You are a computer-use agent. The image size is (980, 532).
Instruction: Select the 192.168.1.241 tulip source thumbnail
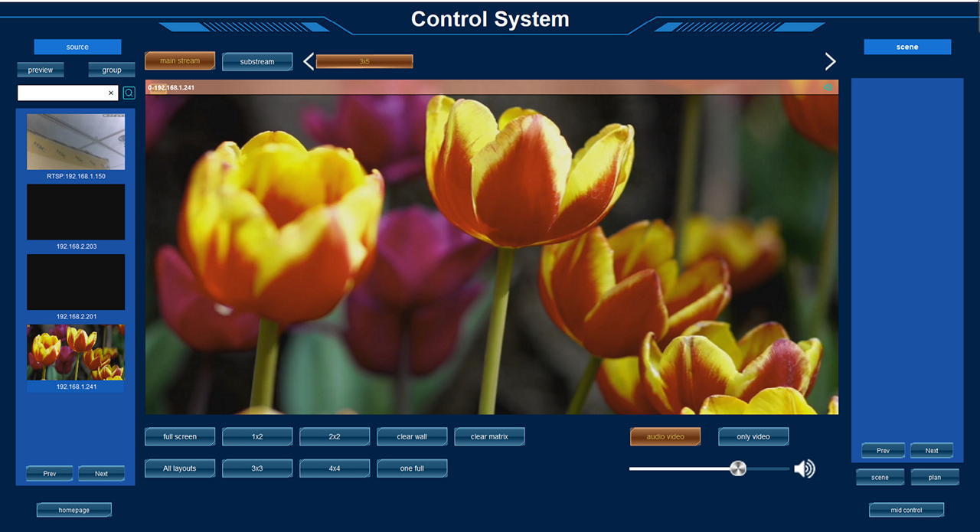(76, 352)
